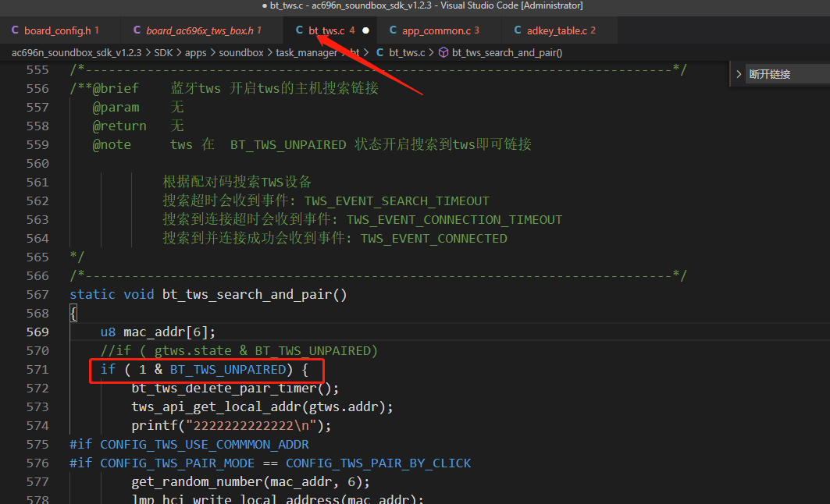
Task: Click the C file icon on board_config.h tab
Action: point(15,30)
